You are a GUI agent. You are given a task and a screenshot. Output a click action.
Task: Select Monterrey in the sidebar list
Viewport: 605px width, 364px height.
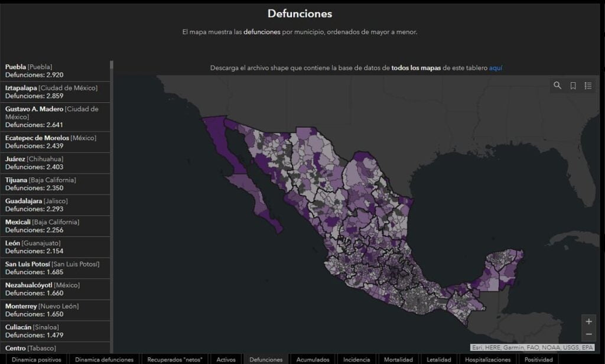tap(54, 310)
